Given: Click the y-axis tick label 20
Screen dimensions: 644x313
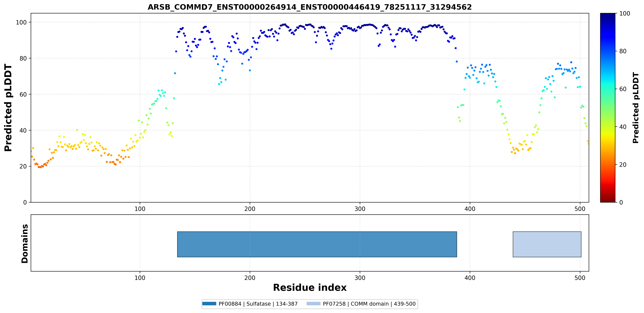Looking at the screenshot, I should [x=23, y=166].
